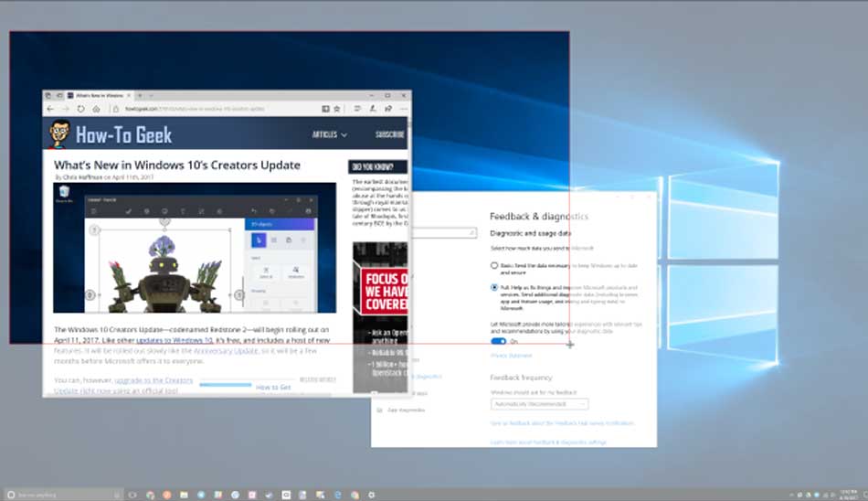This screenshot has width=868, height=501.
Task: Open the feedback and diagnostics learn more link
Action: point(548,442)
